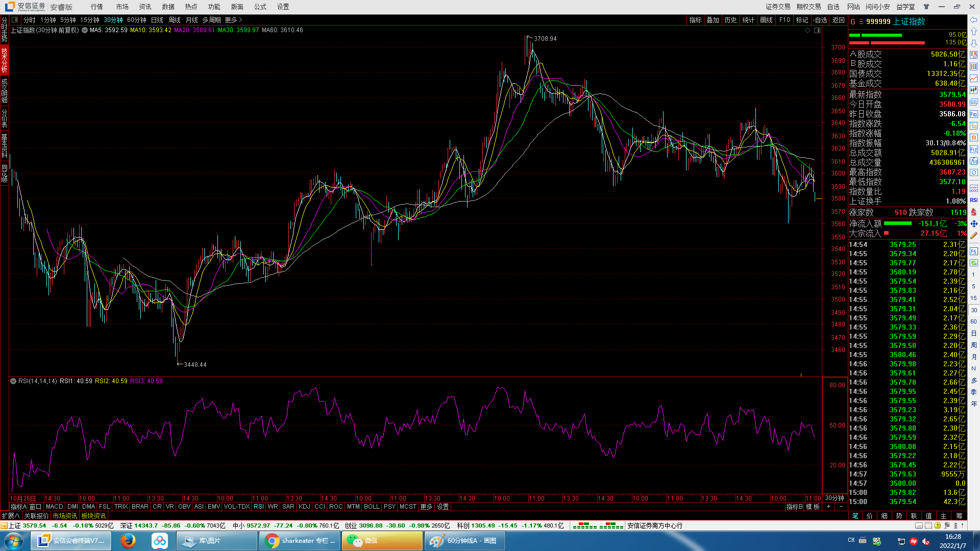Open the 多周期 multi-period option
Image resolution: width=980 pixels, height=551 pixels.
pyautogui.click(x=211, y=20)
